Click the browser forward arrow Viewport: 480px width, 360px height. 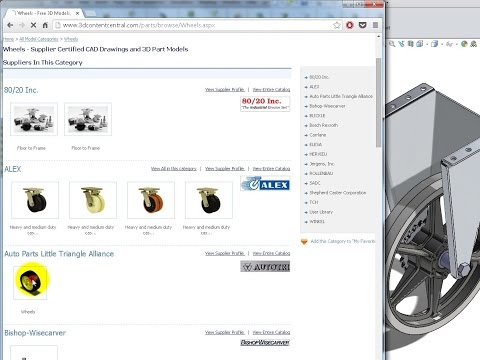[22, 25]
